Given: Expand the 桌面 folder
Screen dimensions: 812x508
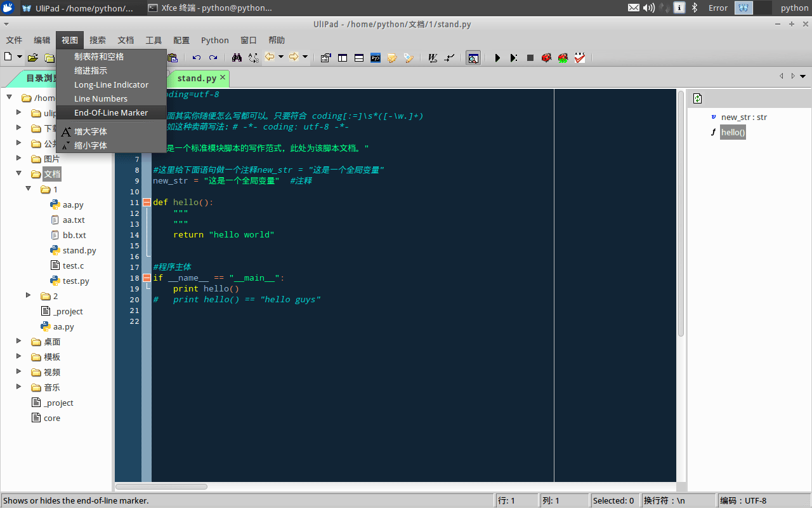Looking at the screenshot, I should 19,341.
